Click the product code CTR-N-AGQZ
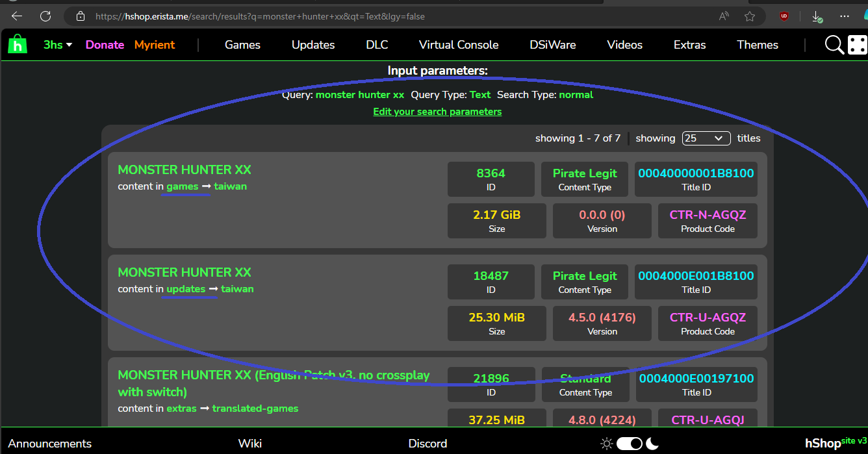868x454 pixels. (708, 215)
